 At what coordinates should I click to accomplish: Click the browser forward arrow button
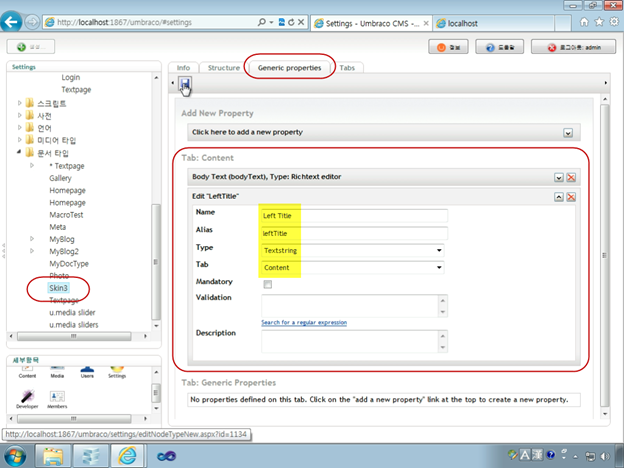tap(32, 22)
